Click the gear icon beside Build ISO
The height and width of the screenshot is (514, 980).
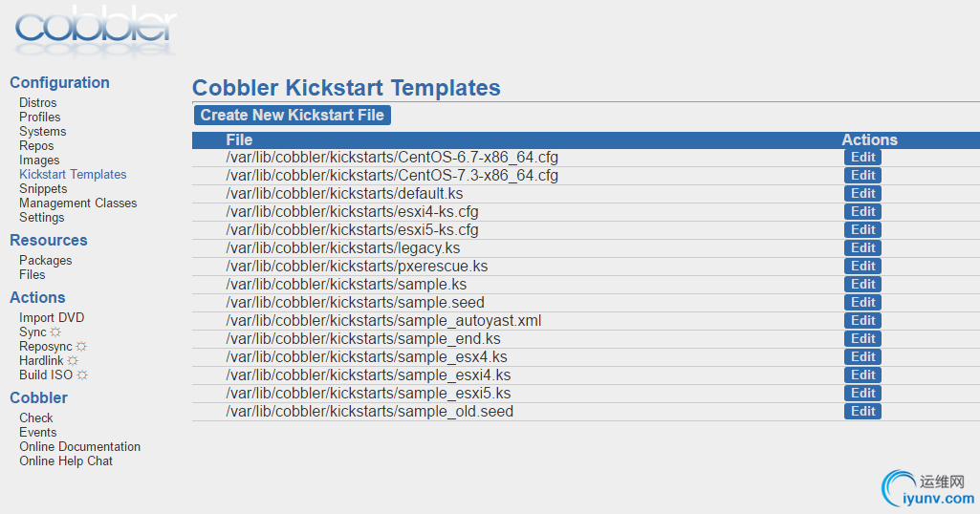coord(82,375)
